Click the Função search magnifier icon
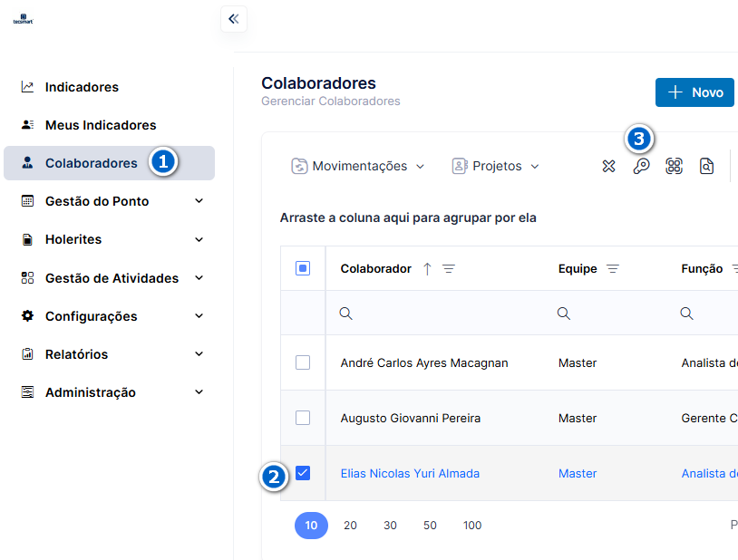Viewport: 738px width, 560px height. click(686, 314)
